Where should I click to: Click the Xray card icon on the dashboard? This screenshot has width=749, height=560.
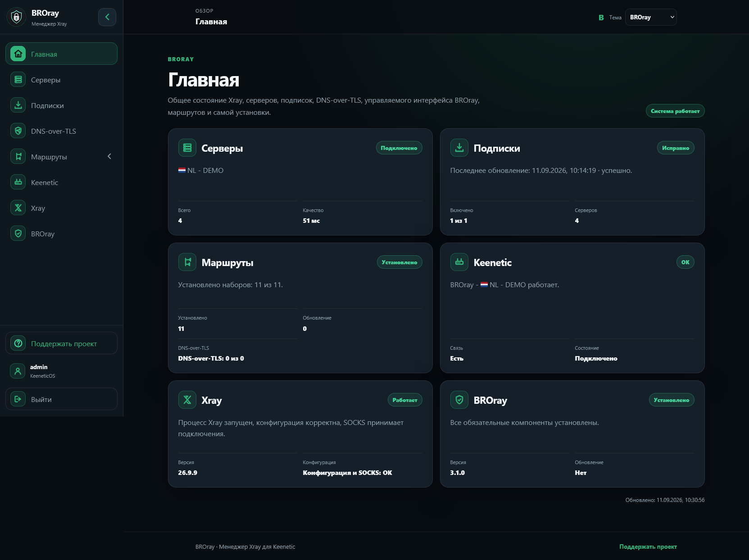tap(187, 400)
